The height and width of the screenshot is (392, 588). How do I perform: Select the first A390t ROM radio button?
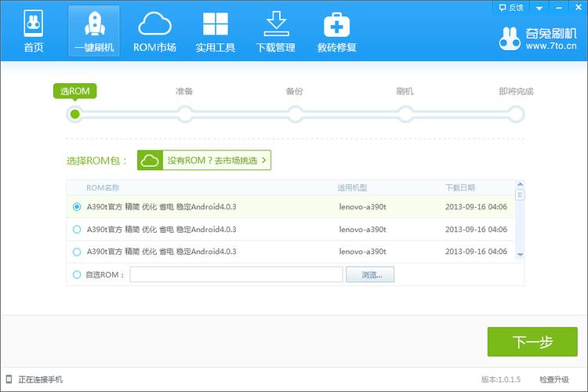point(77,207)
